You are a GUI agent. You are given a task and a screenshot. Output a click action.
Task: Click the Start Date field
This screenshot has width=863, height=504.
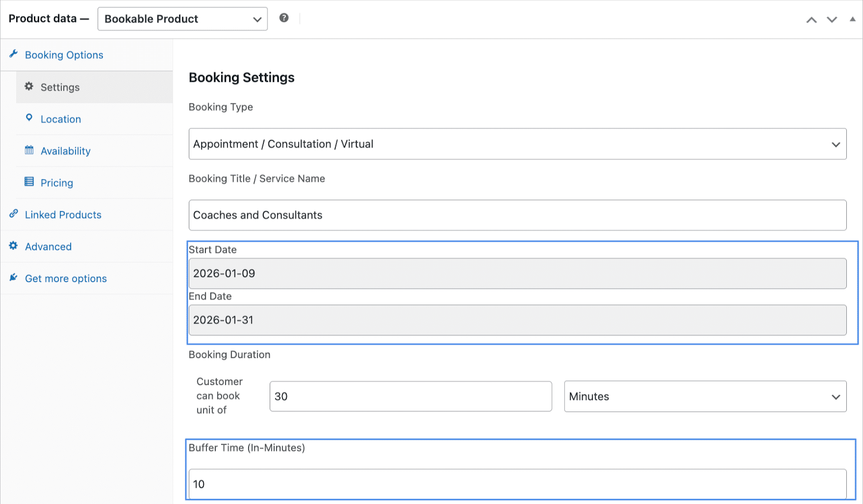[x=517, y=273]
